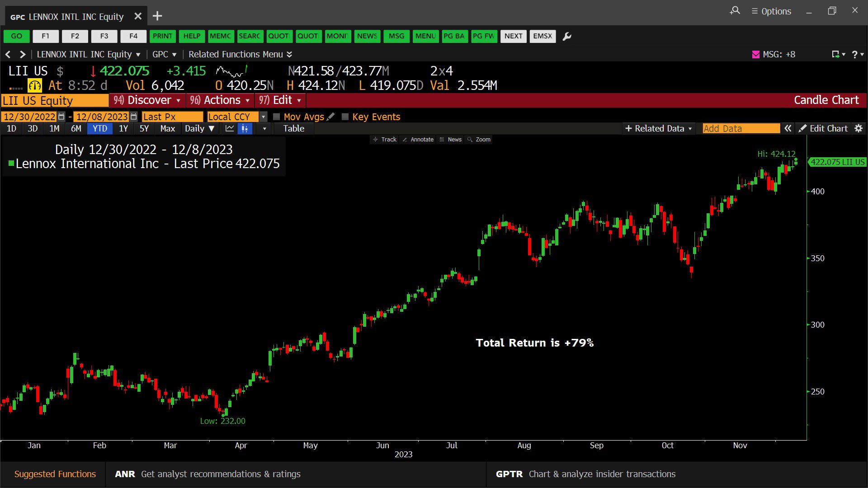Click the yellow gauge icon beside At 8:52
This screenshot has height=488, width=868.
click(35, 85)
